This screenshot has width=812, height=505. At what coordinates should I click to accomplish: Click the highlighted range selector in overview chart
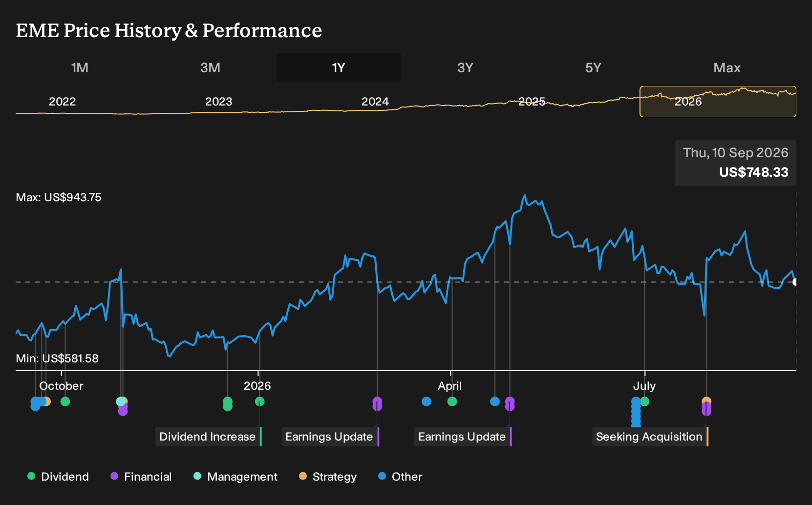click(718, 102)
